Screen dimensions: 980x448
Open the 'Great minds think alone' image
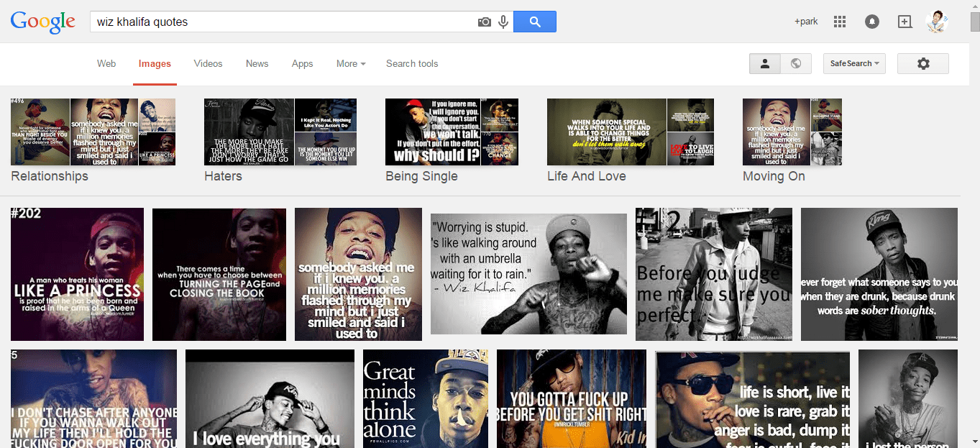pos(426,399)
